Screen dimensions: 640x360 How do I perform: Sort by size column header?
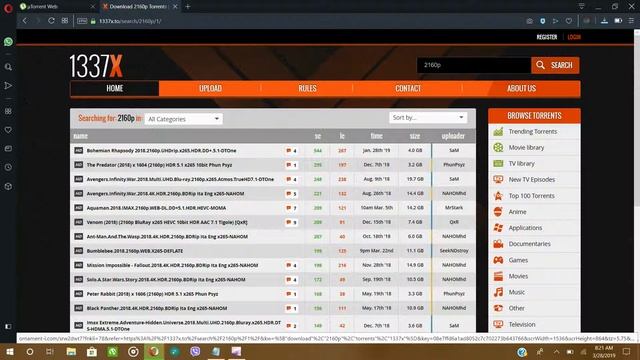pyautogui.click(x=415, y=136)
